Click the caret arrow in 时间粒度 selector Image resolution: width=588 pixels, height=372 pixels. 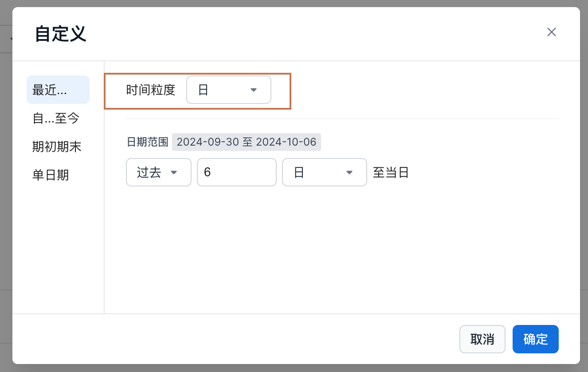254,90
